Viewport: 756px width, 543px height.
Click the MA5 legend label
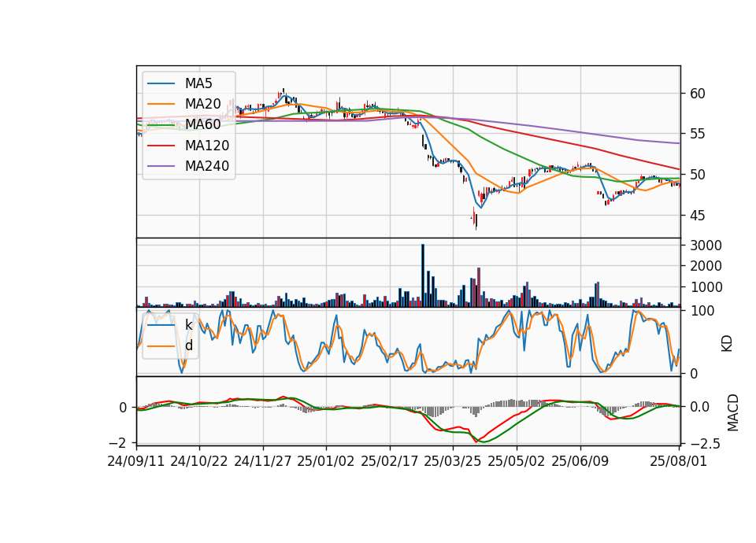(x=198, y=83)
